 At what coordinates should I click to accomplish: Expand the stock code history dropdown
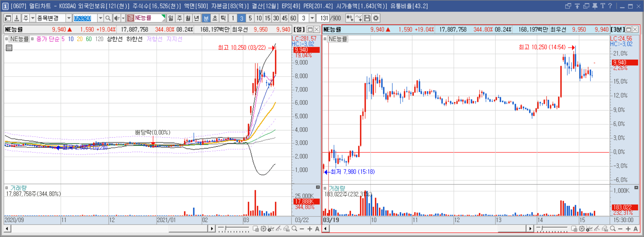pyautogui.click(x=101, y=18)
